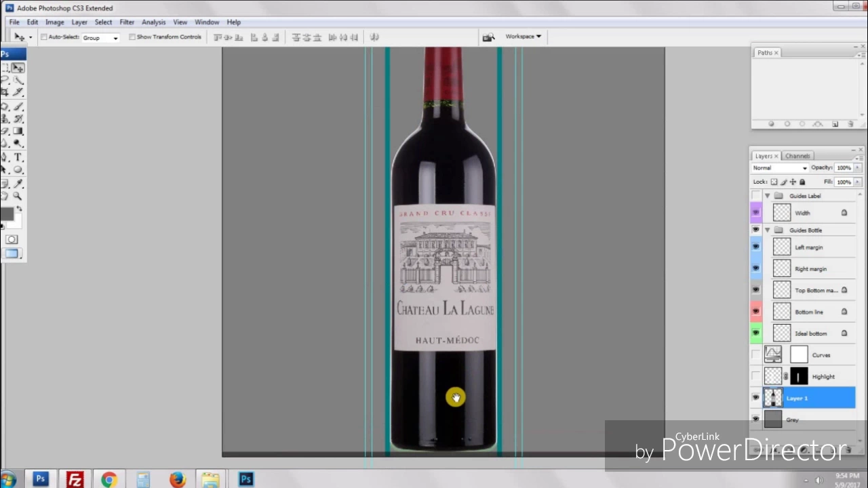Screen dimensions: 868x488
Task: Open the Auto-Select Group dropdown
Action: tap(100, 38)
